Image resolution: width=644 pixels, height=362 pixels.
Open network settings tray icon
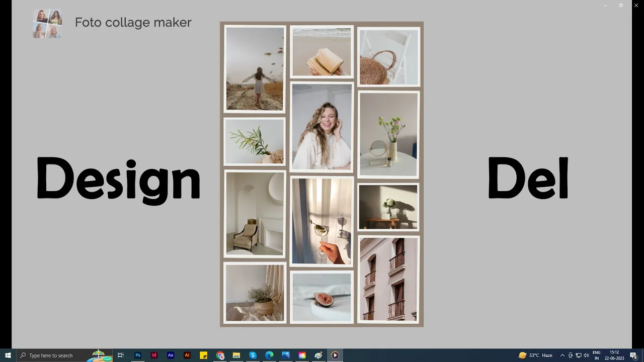578,355
